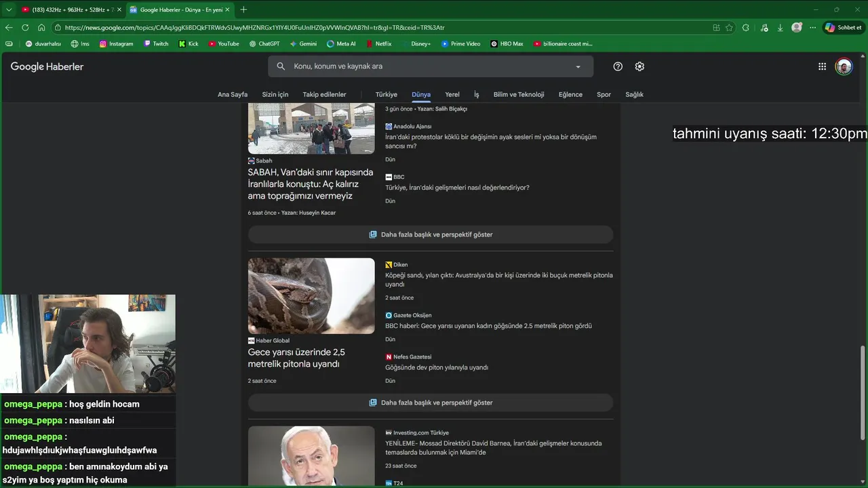Open the SABAH Van sınır kapısında headline
868x488 pixels.
click(x=311, y=184)
